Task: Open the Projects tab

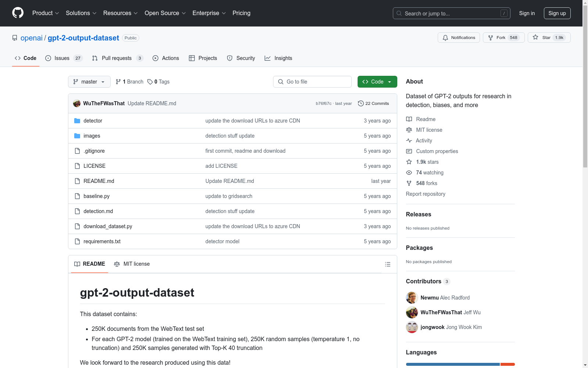Action: coord(203,58)
